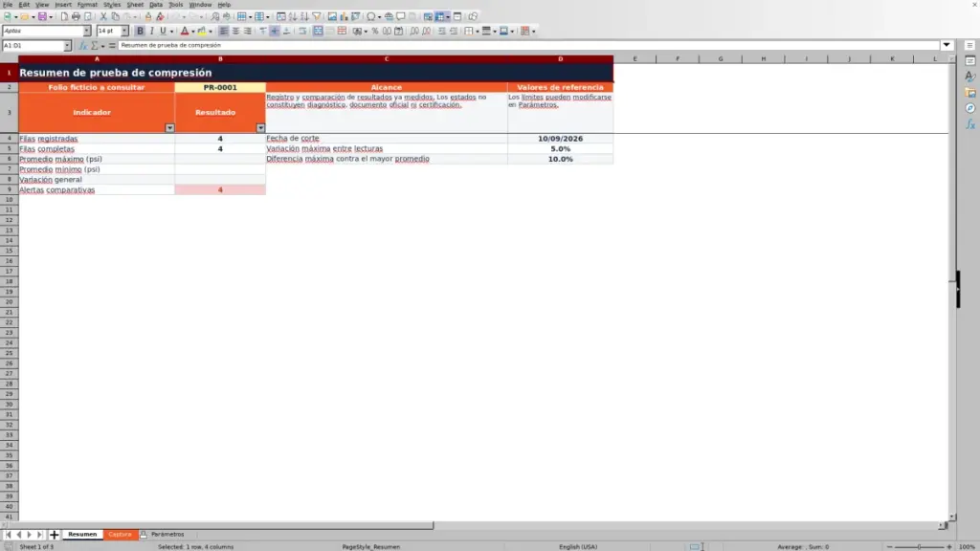
Task: Open the Data menu
Action: point(156,5)
